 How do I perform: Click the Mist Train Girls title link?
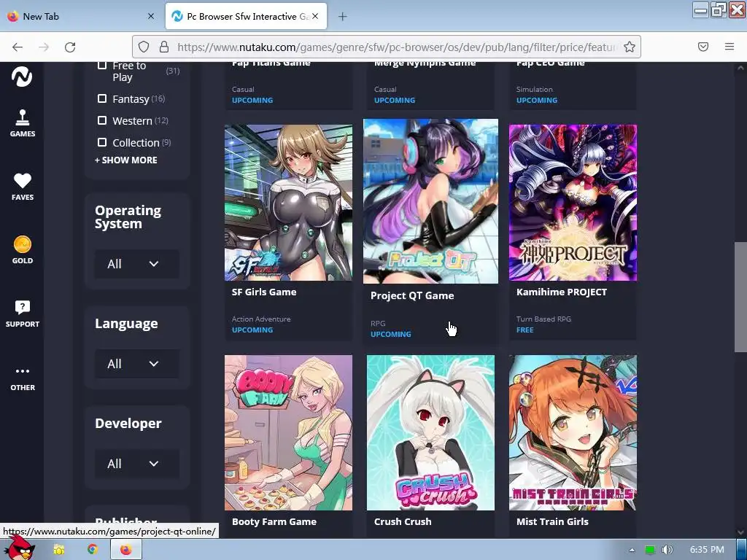[x=552, y=521]
